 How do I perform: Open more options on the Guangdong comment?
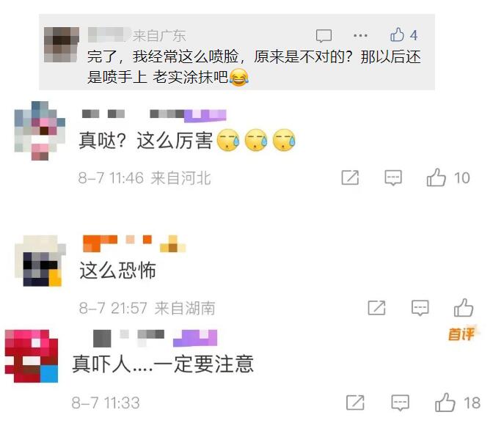360,35
